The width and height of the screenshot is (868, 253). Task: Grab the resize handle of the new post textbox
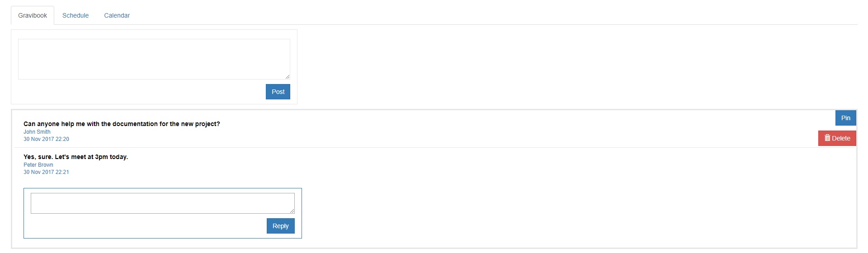pyautogui.click(x=288, y=77)
